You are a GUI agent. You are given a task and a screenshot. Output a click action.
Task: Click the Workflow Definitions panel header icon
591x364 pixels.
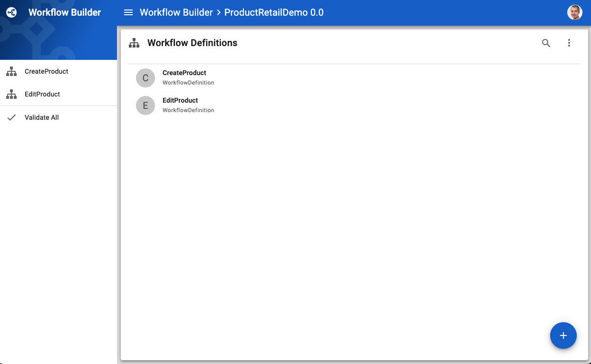click(x=134, y=43)
